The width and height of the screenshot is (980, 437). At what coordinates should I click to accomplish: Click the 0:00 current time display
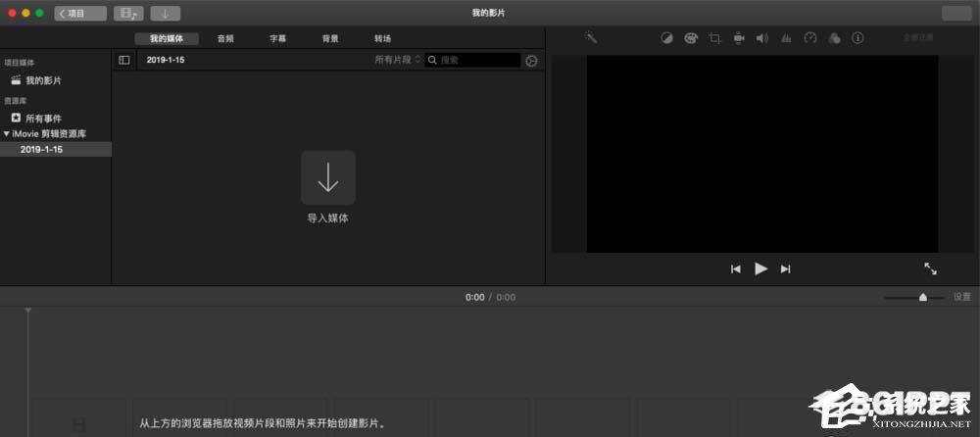pyautogui.click(x=475, y=298)
